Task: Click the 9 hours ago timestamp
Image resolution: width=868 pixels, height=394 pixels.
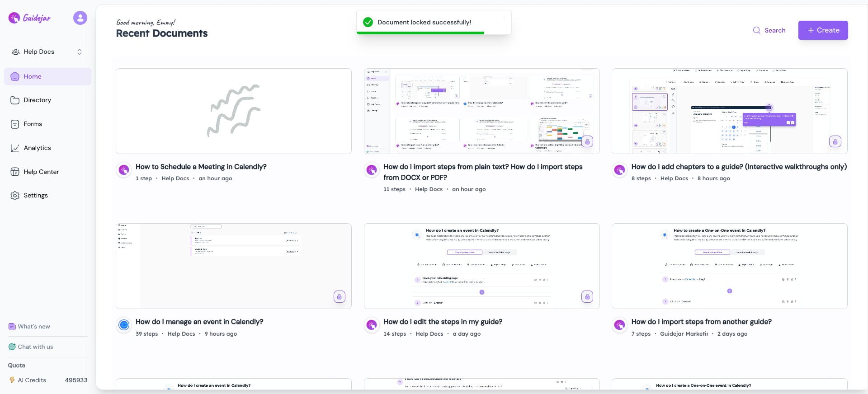Action: tap(221, 334)
